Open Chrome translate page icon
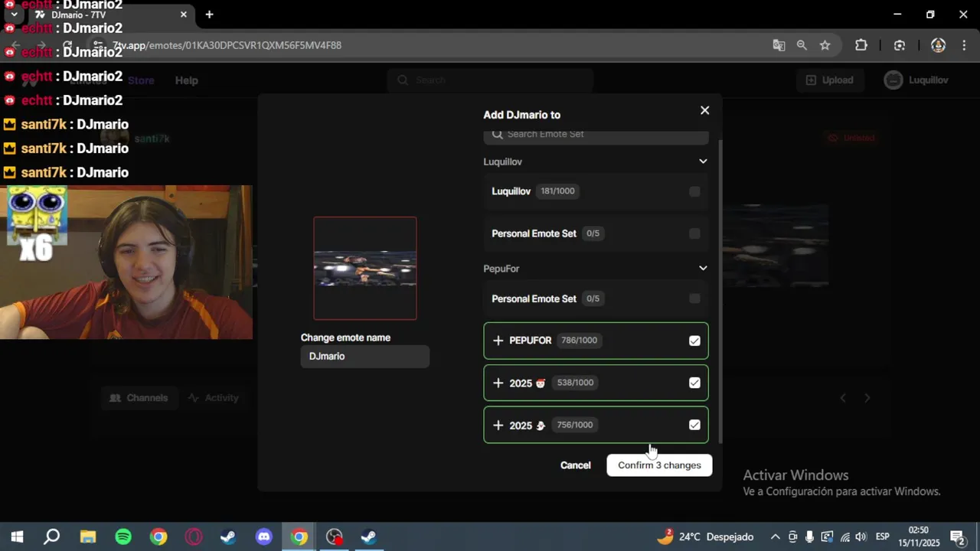The image size is (980, 551). [x=779, y=45]
